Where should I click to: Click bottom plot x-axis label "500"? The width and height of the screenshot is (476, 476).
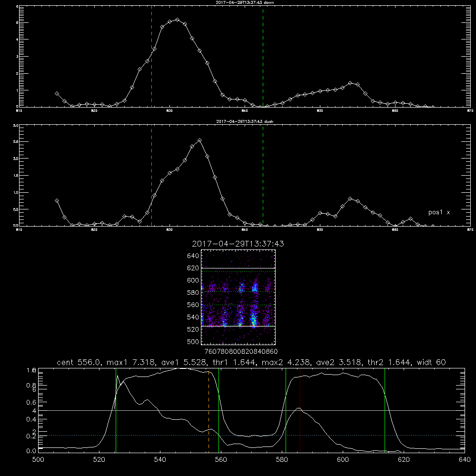pyautogui.click(x=38, y=460)
